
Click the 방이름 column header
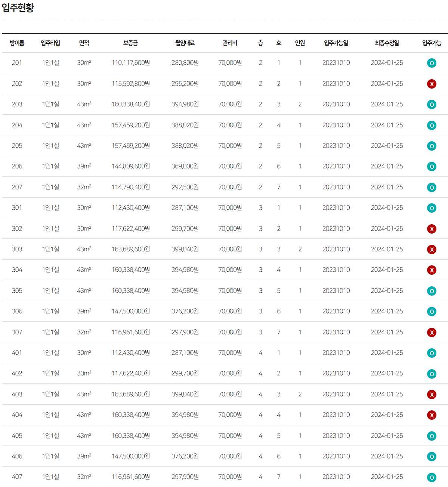click(17, 43)
